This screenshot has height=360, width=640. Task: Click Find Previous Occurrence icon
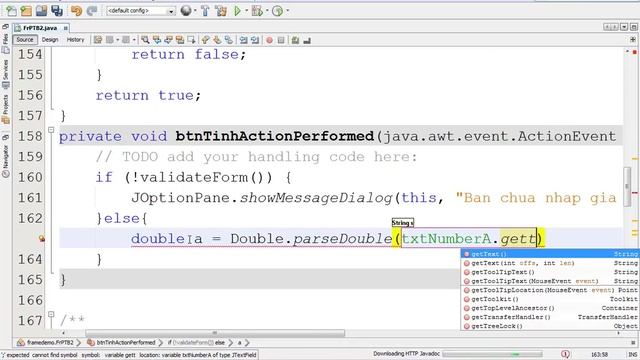click(157, 40)
